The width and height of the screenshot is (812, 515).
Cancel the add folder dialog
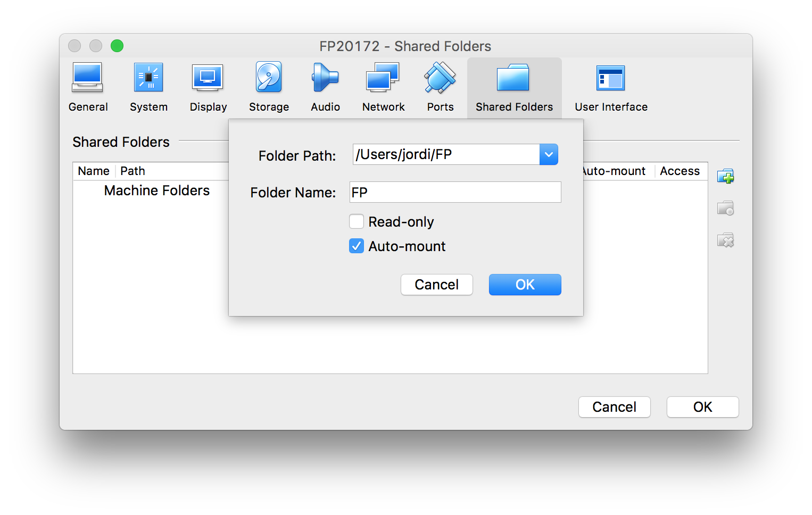436,285
